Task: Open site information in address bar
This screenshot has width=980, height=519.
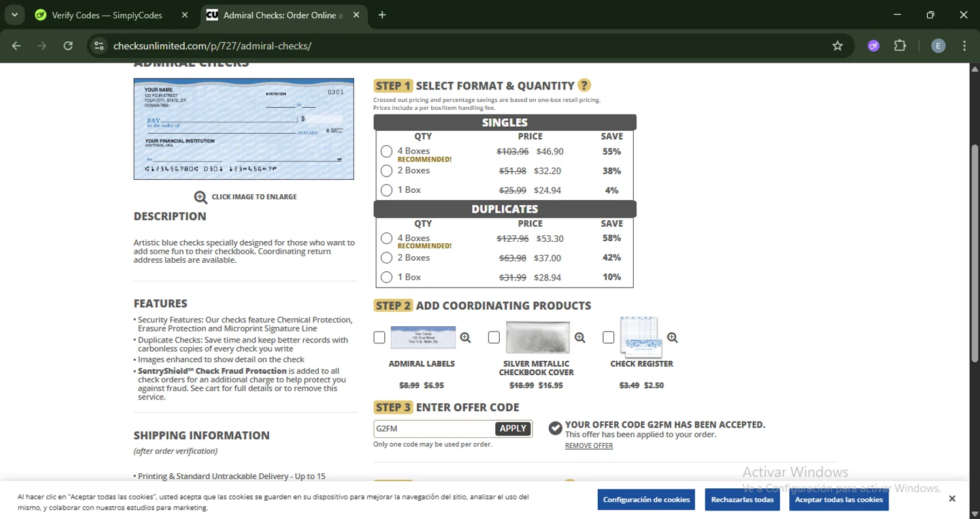Action: 99,46
